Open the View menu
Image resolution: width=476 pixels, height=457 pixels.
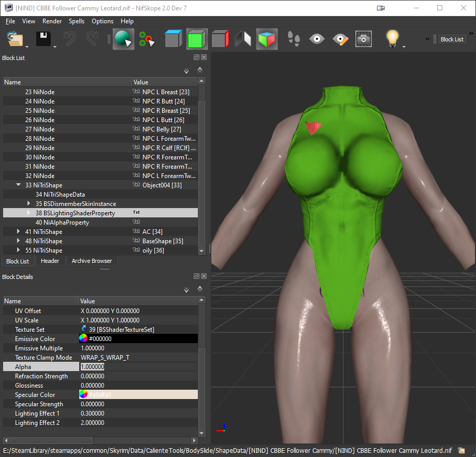[28, 21]
